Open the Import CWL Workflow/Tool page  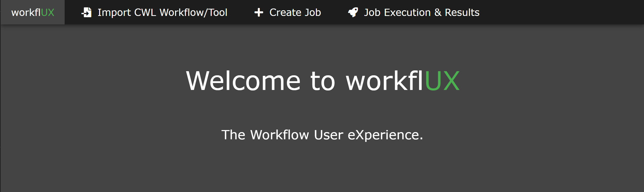pos(162,12)
